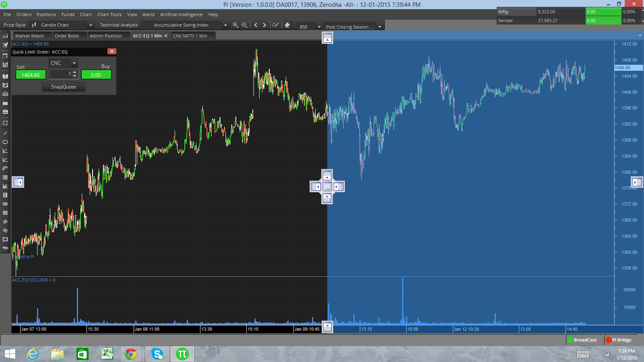This screenshot has width=644, height=362.
Task: Click the Sell price 1404.60 button
Action: coord(31,75)
